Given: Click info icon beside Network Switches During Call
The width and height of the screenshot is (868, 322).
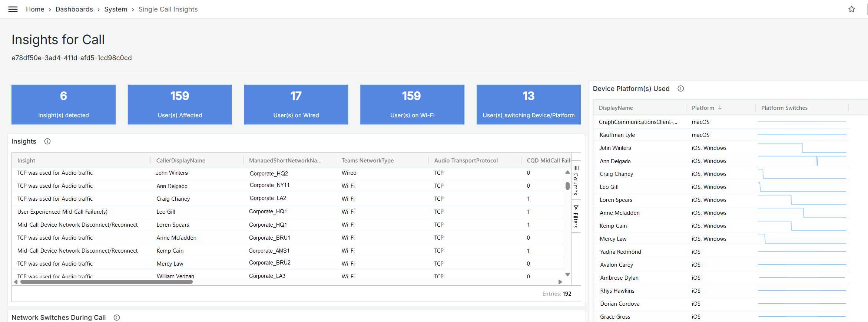Looking at the screenshot, I should pyautogui.click(x=117, y=318).
